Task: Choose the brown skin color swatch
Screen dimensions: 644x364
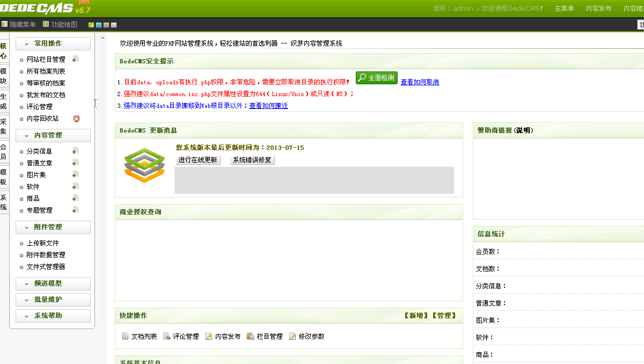Action: point(106,25)
